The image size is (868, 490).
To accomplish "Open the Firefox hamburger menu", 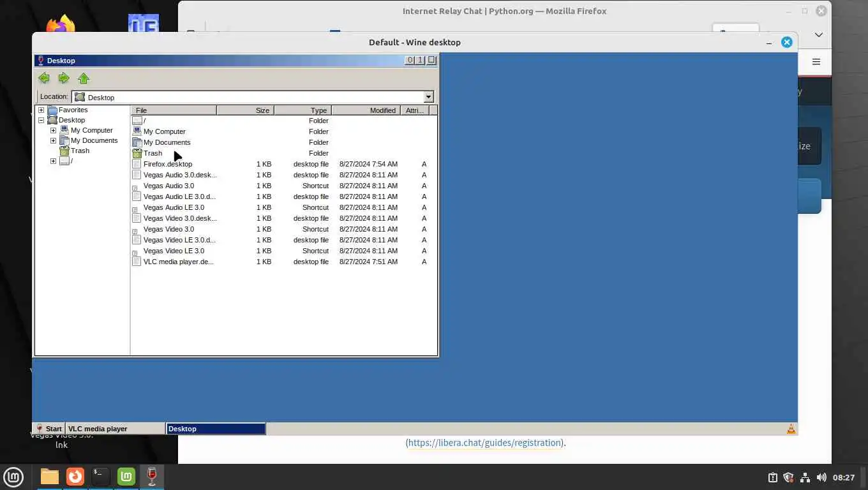I will tap(816, 62).
